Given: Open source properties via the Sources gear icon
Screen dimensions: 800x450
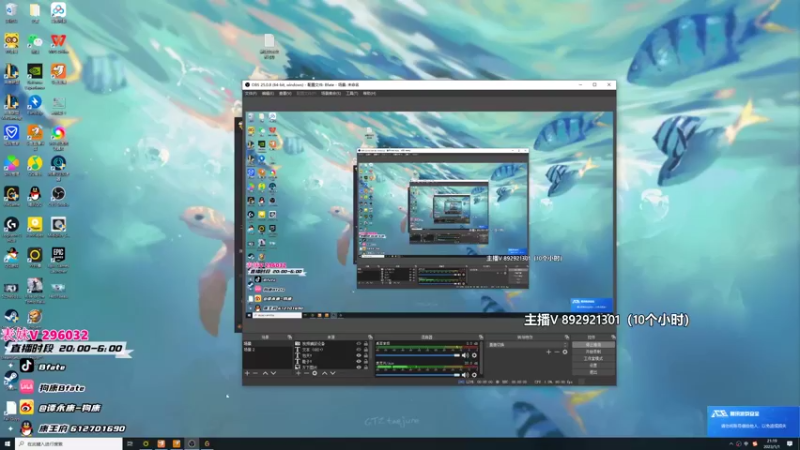Looking at the screenshot, I should (315, 373).
